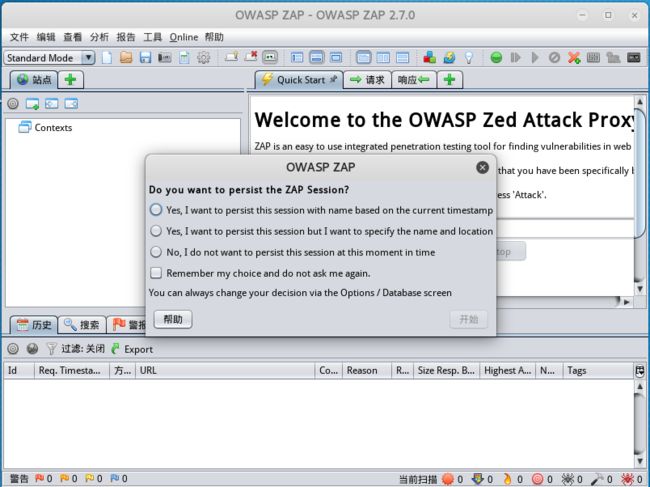The image size is (650, 487).
Task: Click the Open Session folder icon
Action: click(x=126, y=58)
